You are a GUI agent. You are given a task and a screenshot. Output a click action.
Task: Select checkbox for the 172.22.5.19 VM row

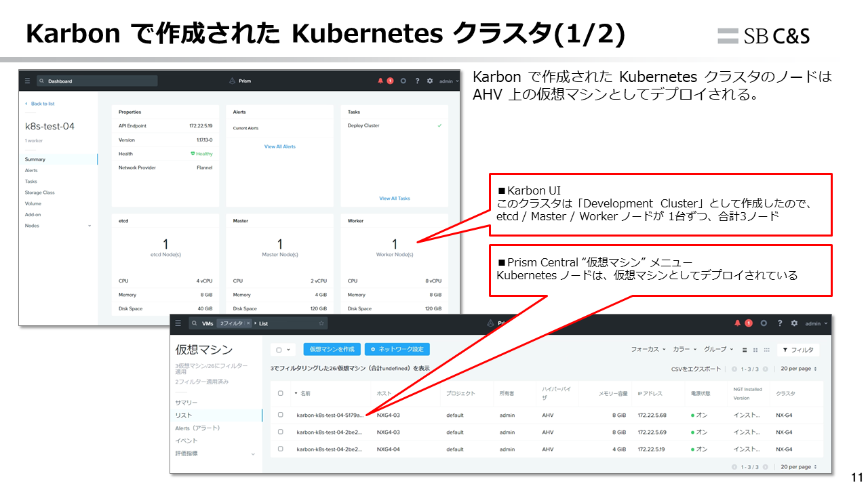pos(280,449)
